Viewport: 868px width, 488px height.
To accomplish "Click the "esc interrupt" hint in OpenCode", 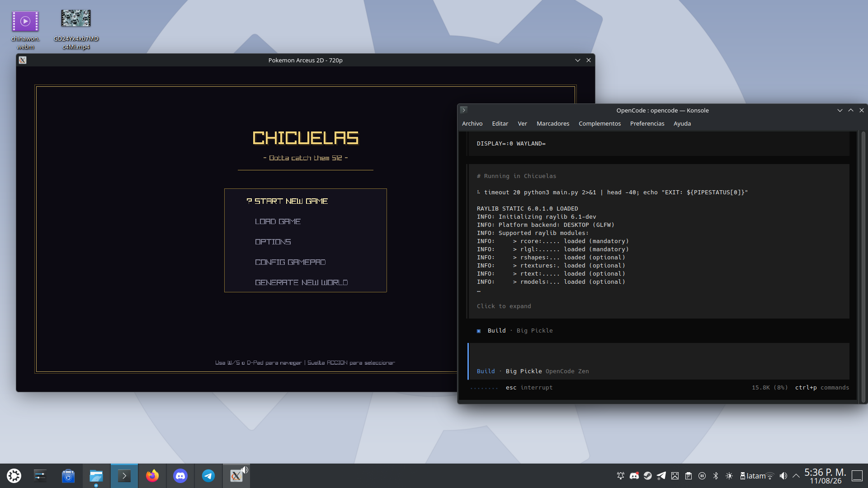I will (x=529, y=387).
